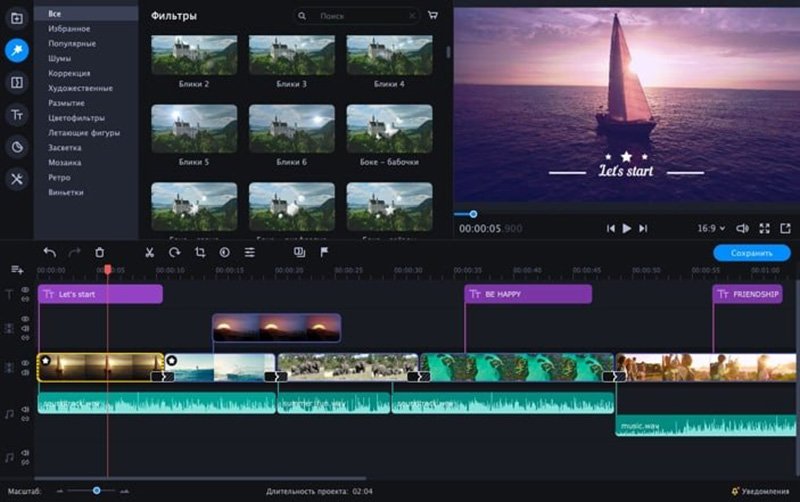Open the Import media tab in sidebar
Image resolution: width=800 pixels, height=502 pixels.
(x=16, y=18)
